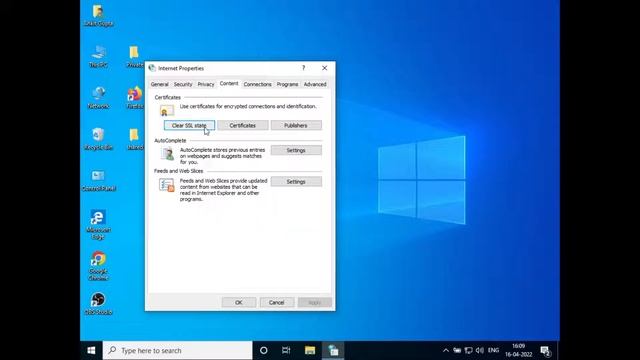The width and height of the screenshot is (640, 360).
Task: Open the folder icon beside This PC
Action: [x=135, y=56]
